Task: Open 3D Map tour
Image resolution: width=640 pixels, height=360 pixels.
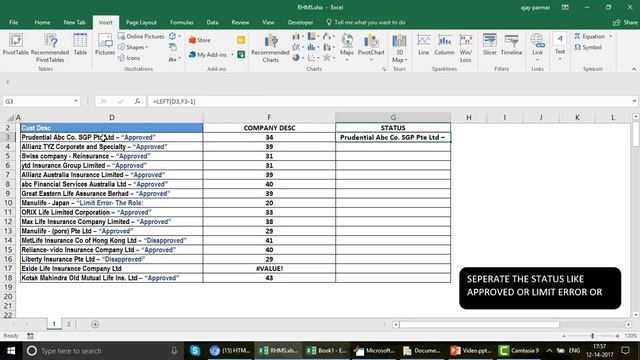Action: point(399,48)
